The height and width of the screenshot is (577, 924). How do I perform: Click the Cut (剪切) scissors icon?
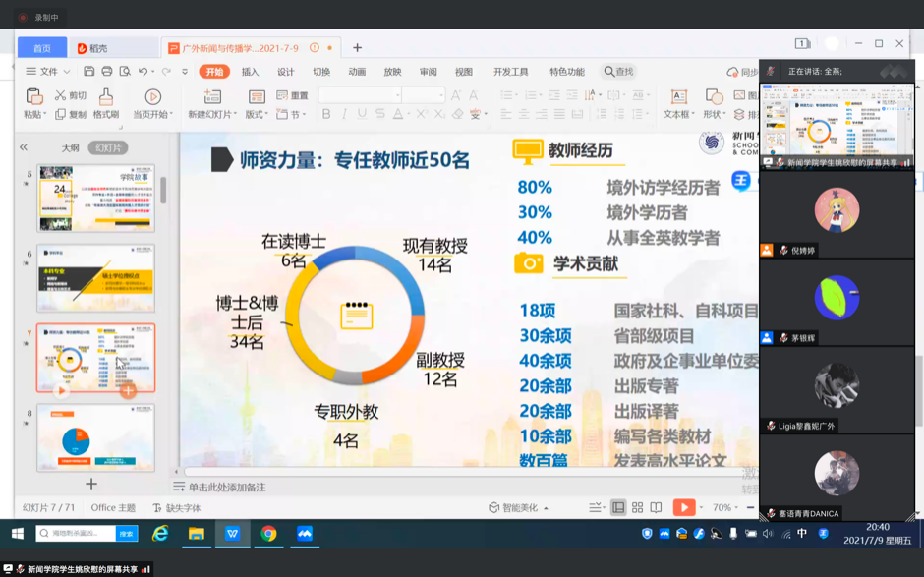click(61, 95)
